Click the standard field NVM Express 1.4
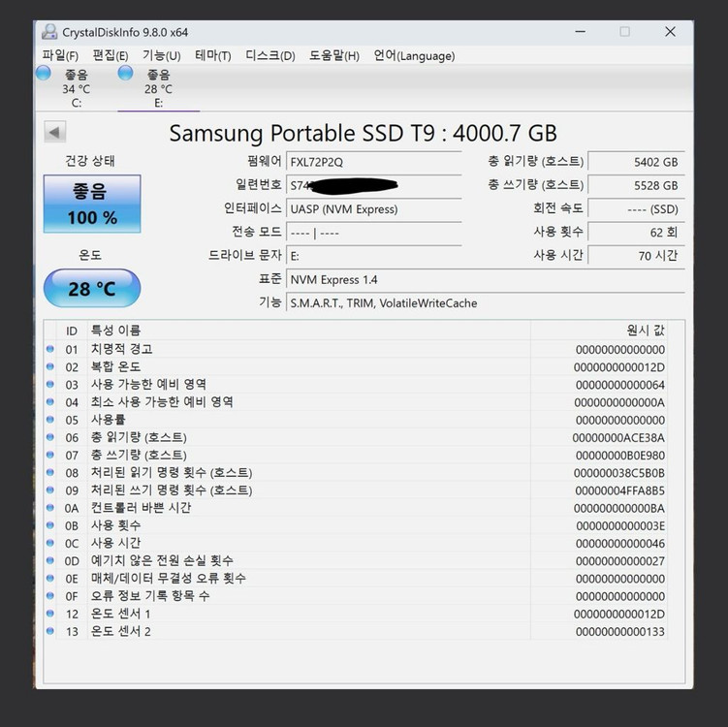Screen dimensions: 728x727 point(486,279)
